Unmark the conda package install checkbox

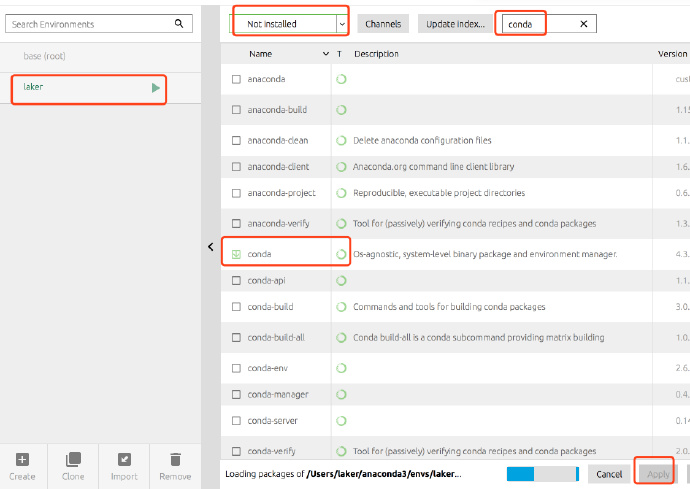(236, 254)
